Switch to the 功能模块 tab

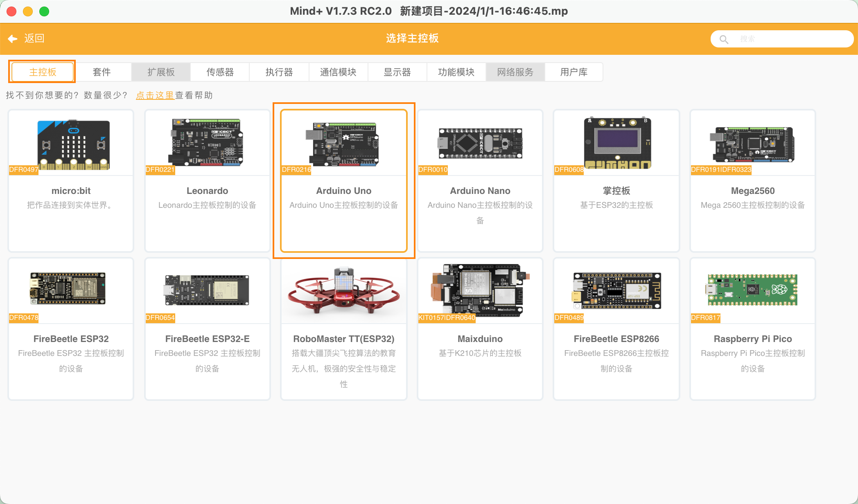point(456,72)
